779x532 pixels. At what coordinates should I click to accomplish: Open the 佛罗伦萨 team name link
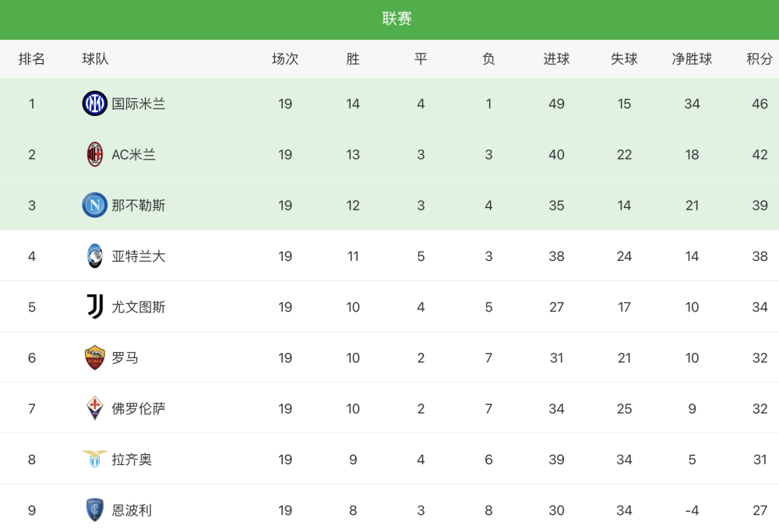[138, 409]
